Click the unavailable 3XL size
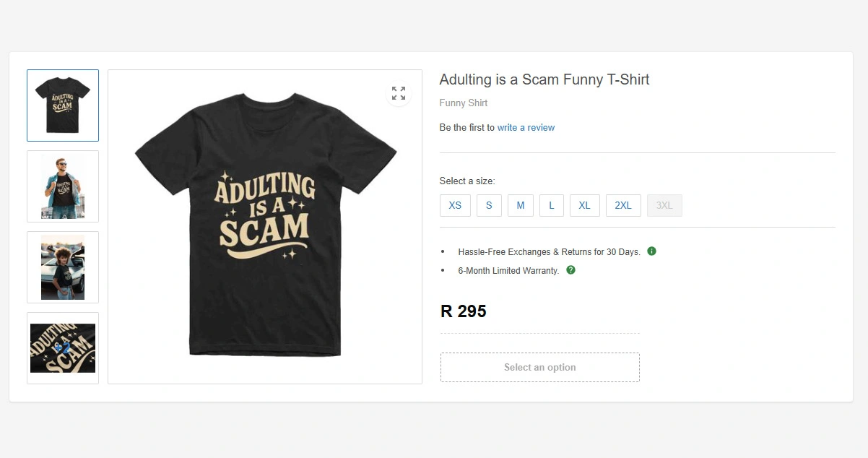The width and height of the screenshot is (868, 458). click(664, 205)
